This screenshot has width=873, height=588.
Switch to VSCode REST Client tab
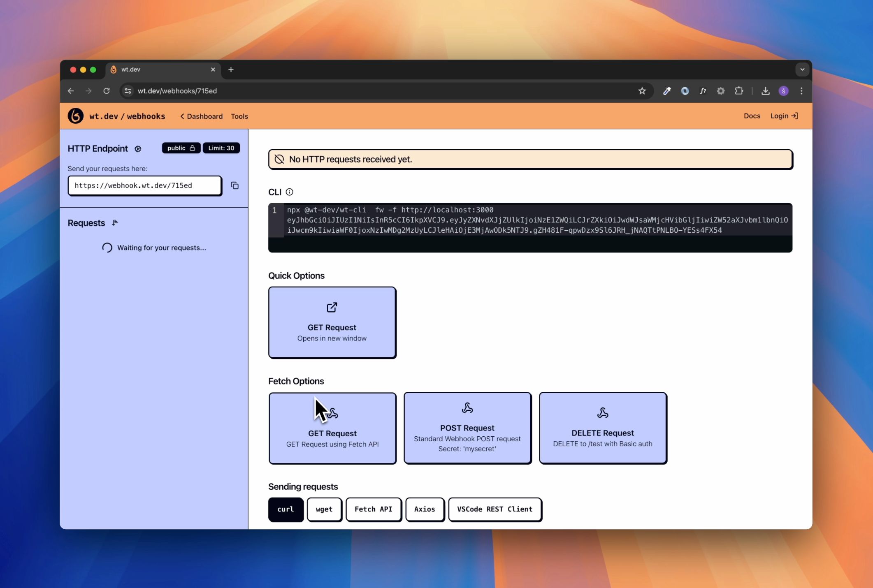pos(495,509)
